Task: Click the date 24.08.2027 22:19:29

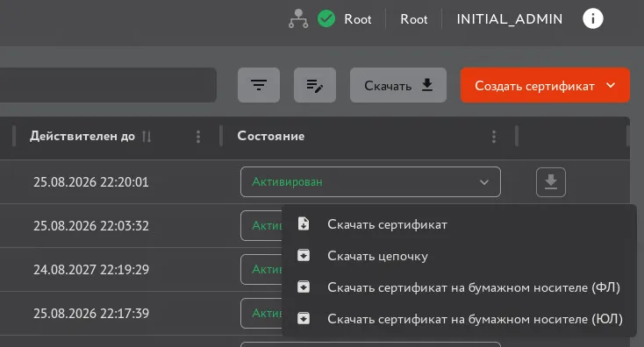Action: [x=90, y=270]
